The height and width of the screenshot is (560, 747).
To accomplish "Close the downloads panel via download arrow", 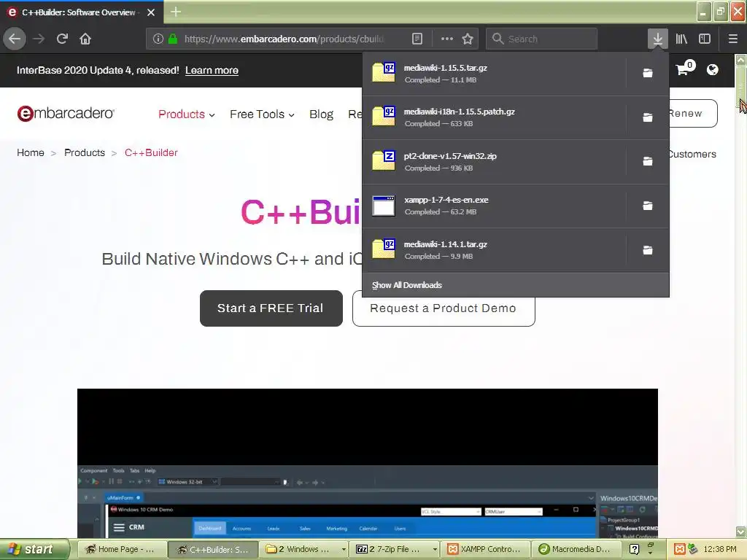I will point(657,39).
